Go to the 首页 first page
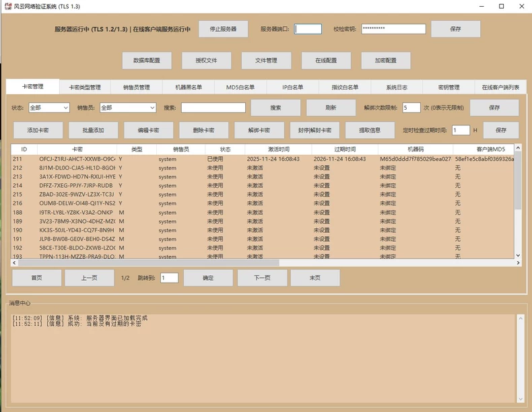This screenshot has width=532, height=412. 36,278
